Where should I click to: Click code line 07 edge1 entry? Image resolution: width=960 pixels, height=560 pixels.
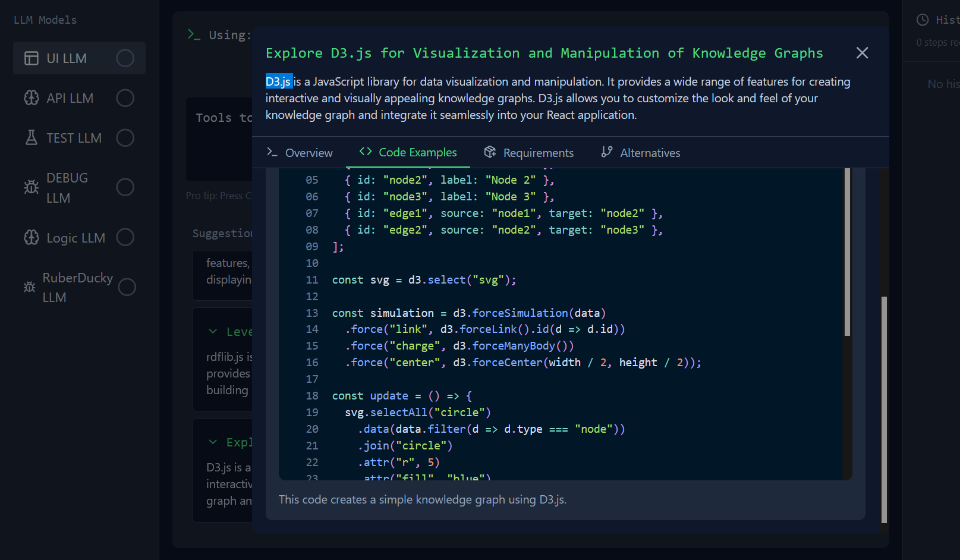[503, 213]
